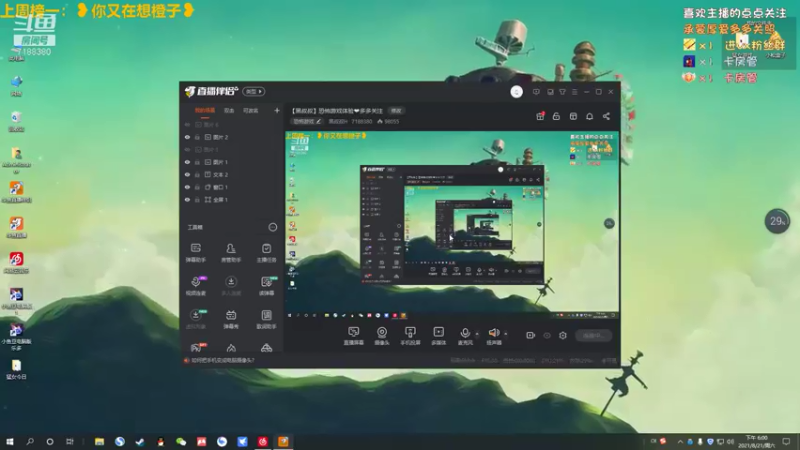Hide the 全屏 1 layer

point(187,199)
